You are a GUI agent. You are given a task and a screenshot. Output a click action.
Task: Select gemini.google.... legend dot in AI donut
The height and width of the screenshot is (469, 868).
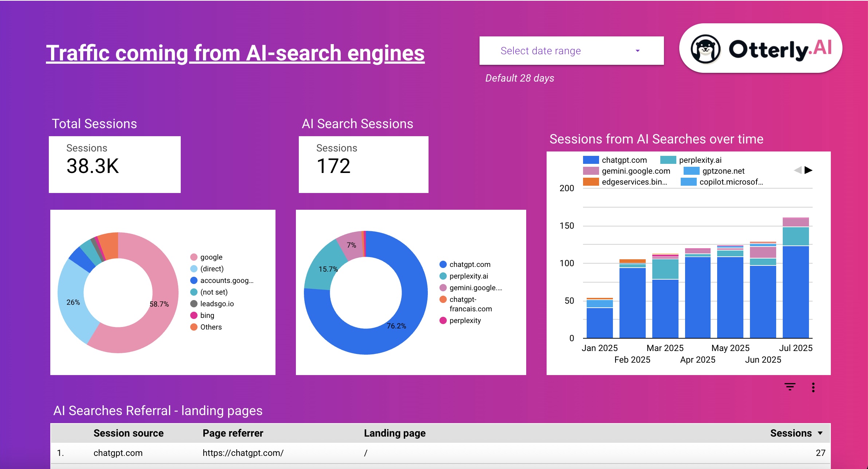click(x=443, y=288)
